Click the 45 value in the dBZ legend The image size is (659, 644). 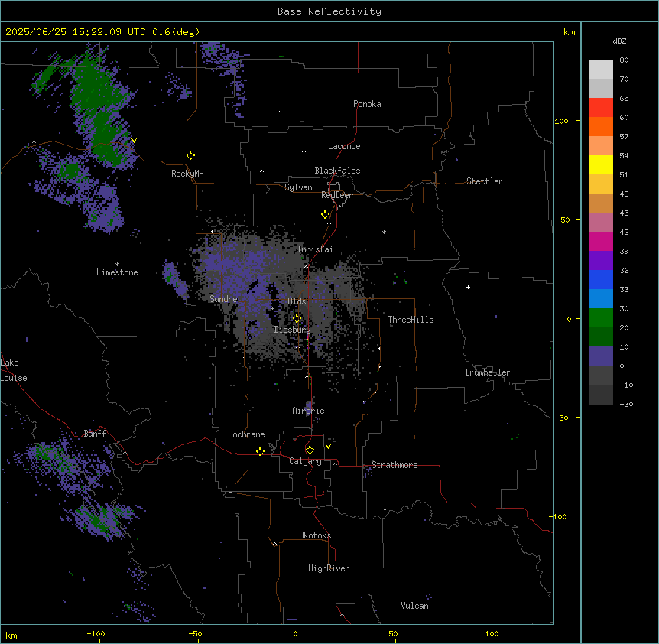pyautogui.click(x=624, y=213)
